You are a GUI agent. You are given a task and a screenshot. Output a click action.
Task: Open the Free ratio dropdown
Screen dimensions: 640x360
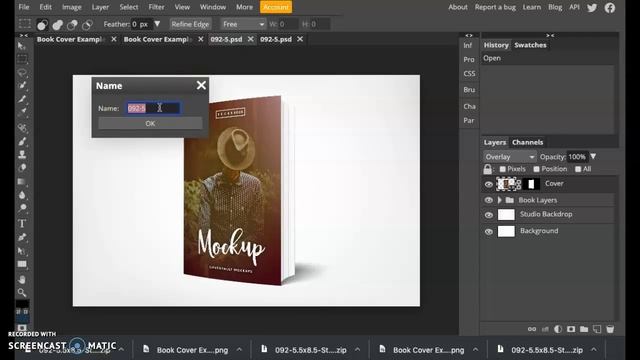[x=243, y=24]
